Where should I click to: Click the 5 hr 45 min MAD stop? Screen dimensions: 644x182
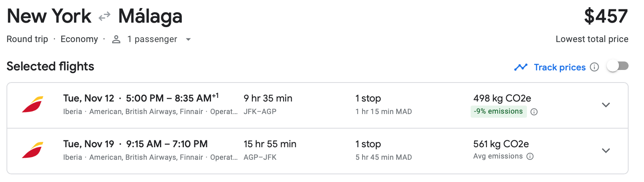point(384,157)
